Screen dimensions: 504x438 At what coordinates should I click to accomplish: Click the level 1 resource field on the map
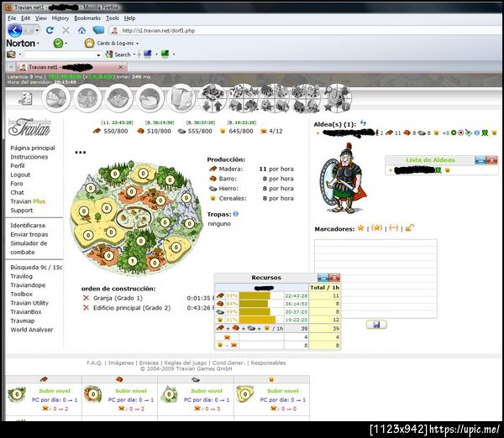pos(133,261)
